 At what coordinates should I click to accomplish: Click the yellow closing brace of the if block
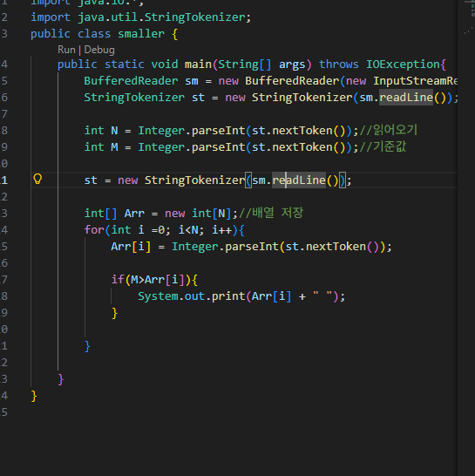tap(114, 313)
